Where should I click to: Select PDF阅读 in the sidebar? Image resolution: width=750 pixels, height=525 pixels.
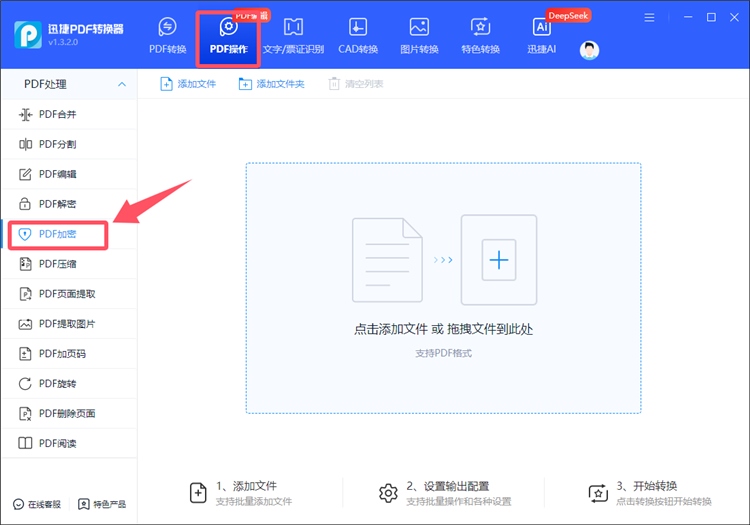pos(69,443)
